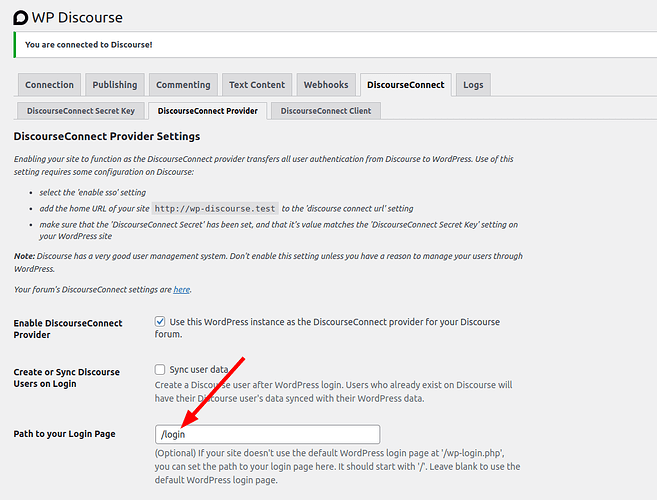Switch to DiscourseConnect Client sub-tab
Image resolution: width=657 pixels, height=500 pixels.
[x=326, y=111]
